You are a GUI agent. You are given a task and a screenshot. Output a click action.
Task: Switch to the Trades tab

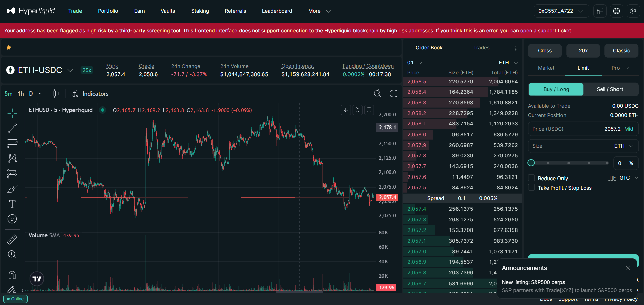point(481,48)
